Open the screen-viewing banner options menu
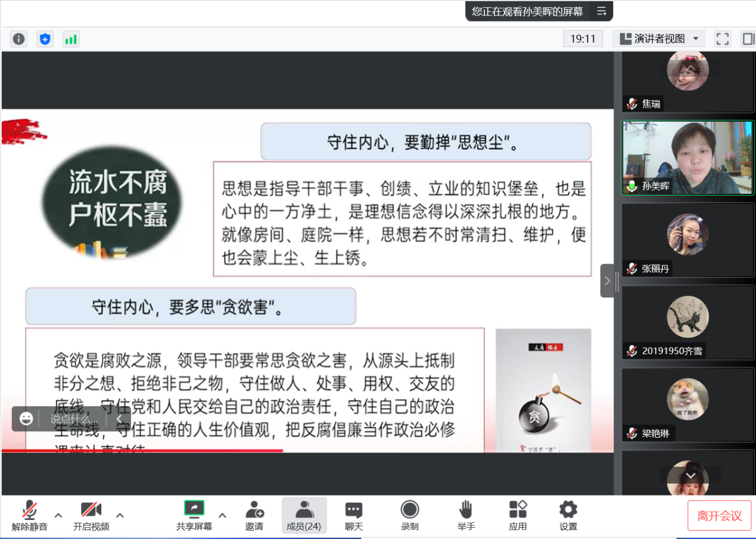 click(602, 11)
